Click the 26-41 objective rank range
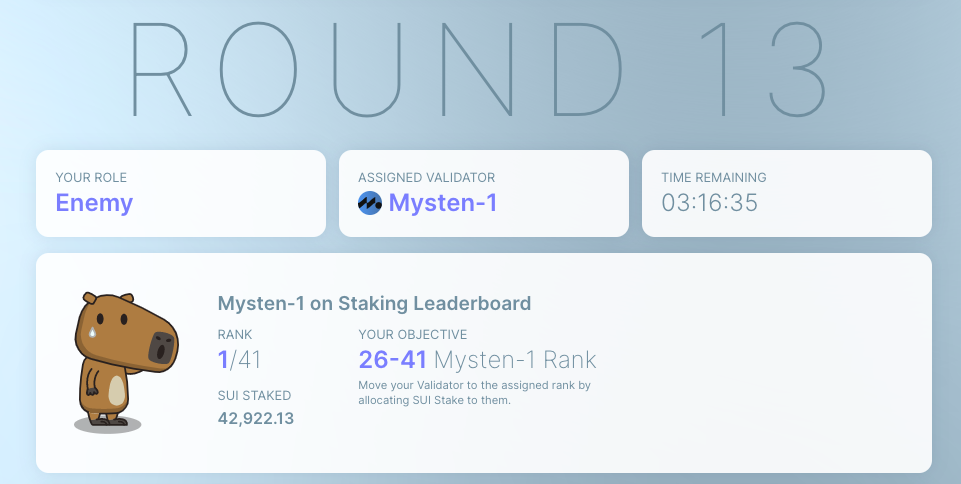This screenshot has width=961, height=484. click(392, 360)
